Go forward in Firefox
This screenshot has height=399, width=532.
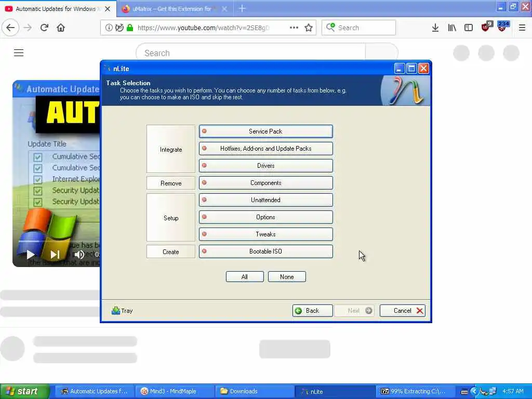tap(28, 28)
